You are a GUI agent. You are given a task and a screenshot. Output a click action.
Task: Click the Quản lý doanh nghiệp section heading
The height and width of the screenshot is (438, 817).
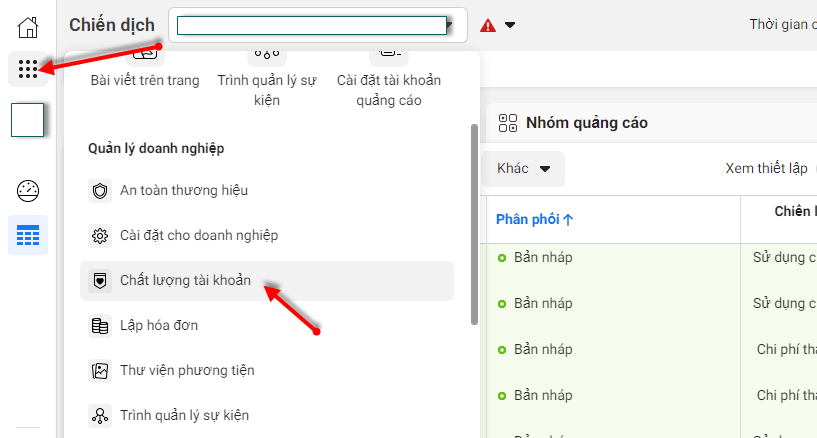point(156,148)
